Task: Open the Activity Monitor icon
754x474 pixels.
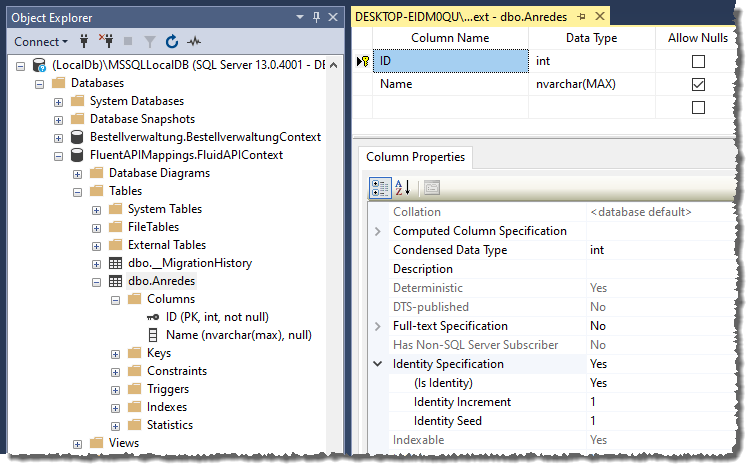Action: (x=194, y=42)
